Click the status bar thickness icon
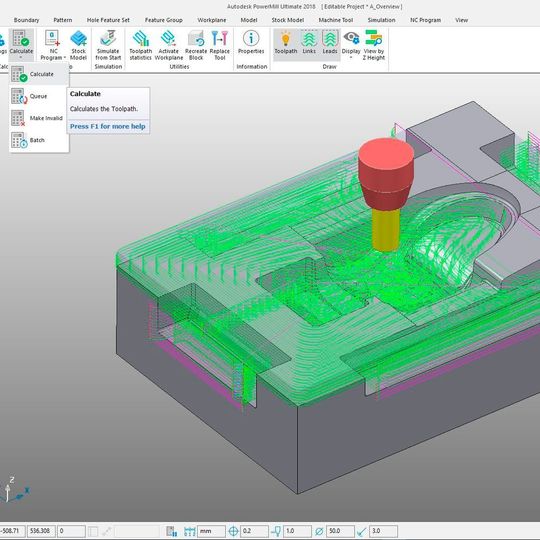 276,531
